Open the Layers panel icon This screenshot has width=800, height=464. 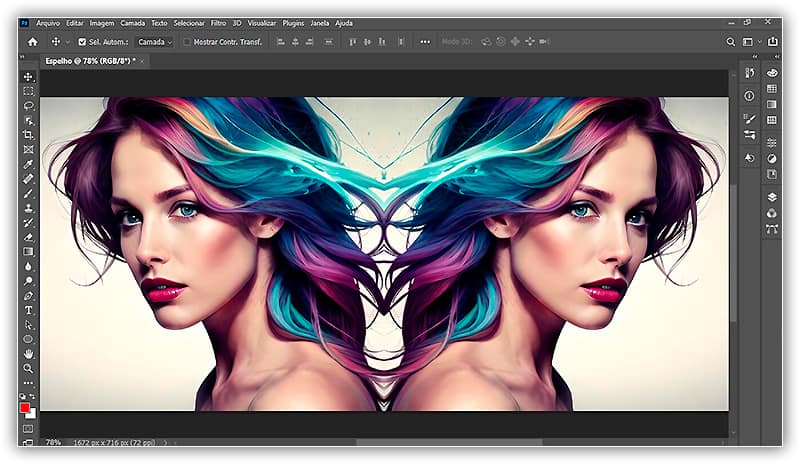click(772, 198)
